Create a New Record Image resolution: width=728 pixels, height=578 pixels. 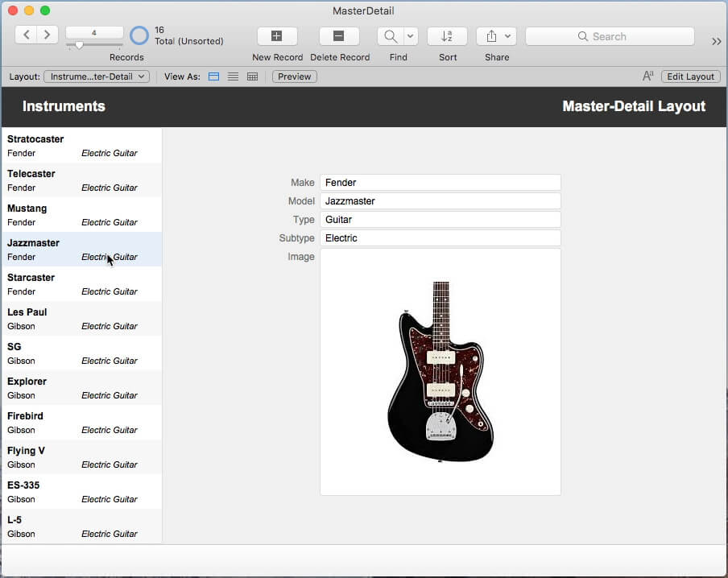277,35
